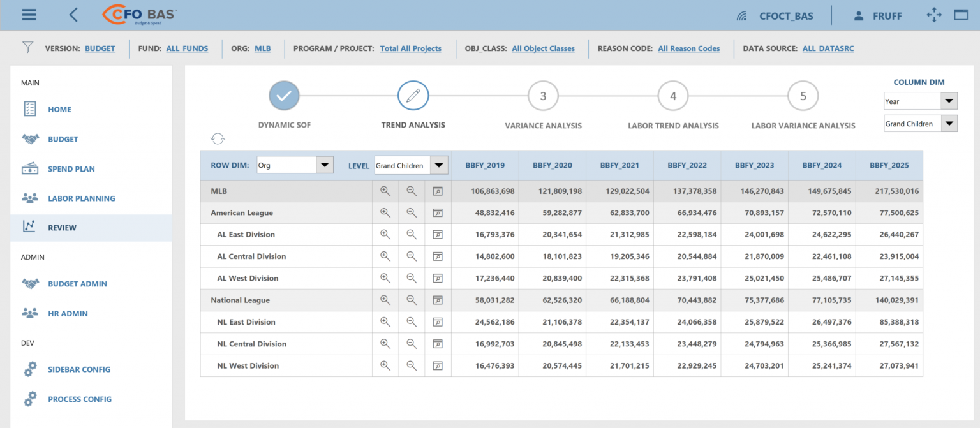Open Column Dim Grand Children dropdown
The image size is (980, 428).
pos(921,124)
